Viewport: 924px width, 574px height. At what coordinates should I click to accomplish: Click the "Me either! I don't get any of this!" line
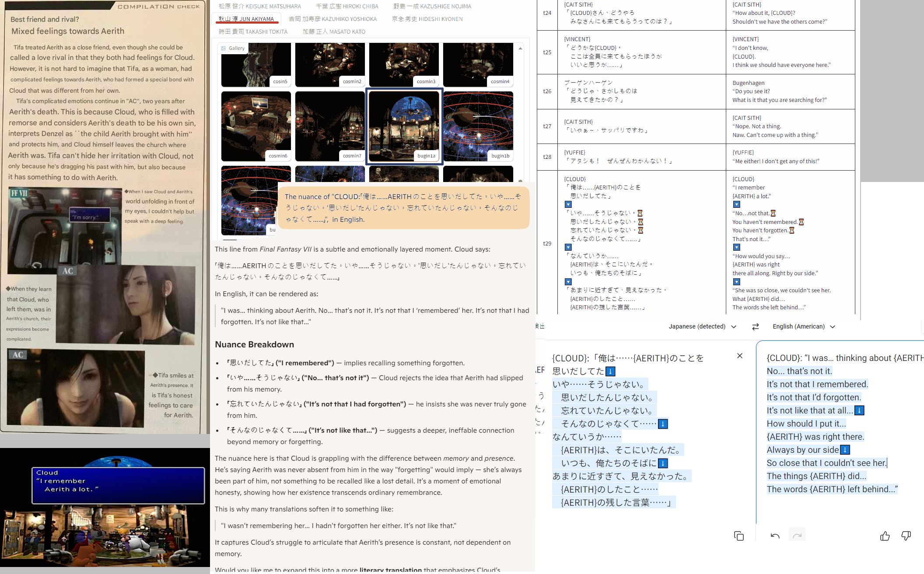click(x=776, y=161)
